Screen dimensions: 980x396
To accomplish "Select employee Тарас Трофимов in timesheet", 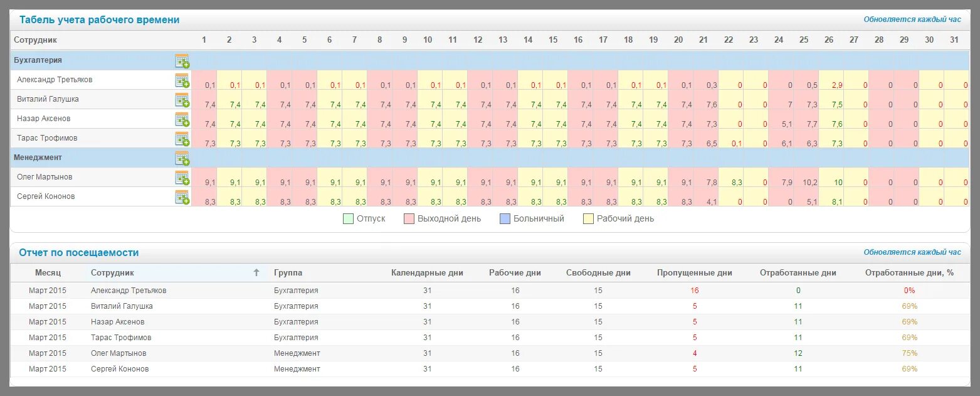I will (x=48, y=138).
